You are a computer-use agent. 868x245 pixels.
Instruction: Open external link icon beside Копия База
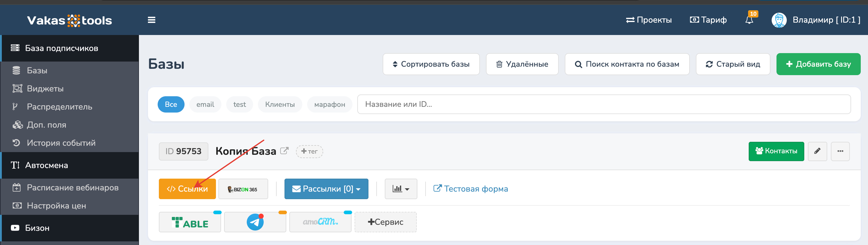tap(285, 151)
